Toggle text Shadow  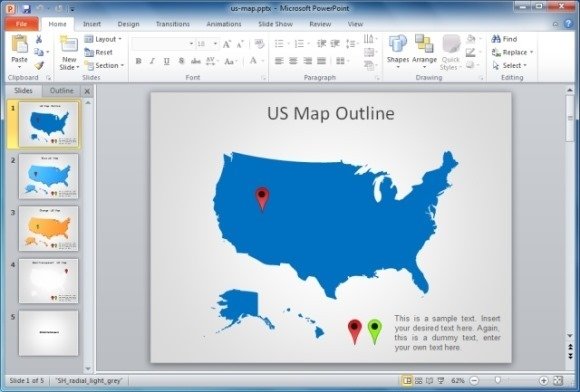pos(181,61)
